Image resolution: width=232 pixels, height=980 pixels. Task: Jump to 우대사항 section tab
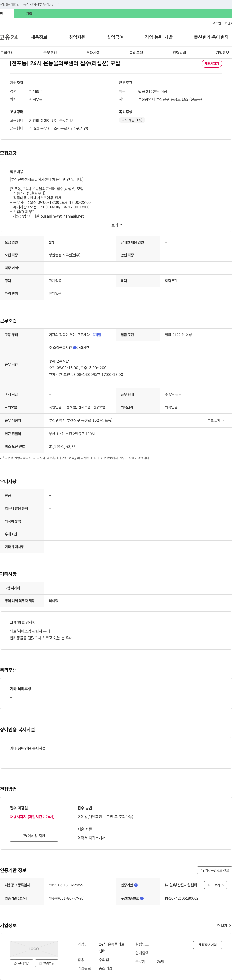pyautogui.click(x=93, y=53)
